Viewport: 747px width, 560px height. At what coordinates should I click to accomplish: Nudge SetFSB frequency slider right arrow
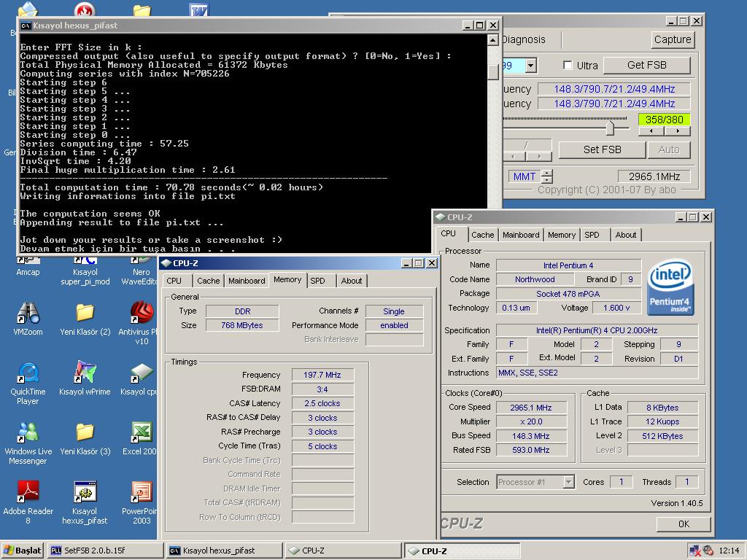677,131
